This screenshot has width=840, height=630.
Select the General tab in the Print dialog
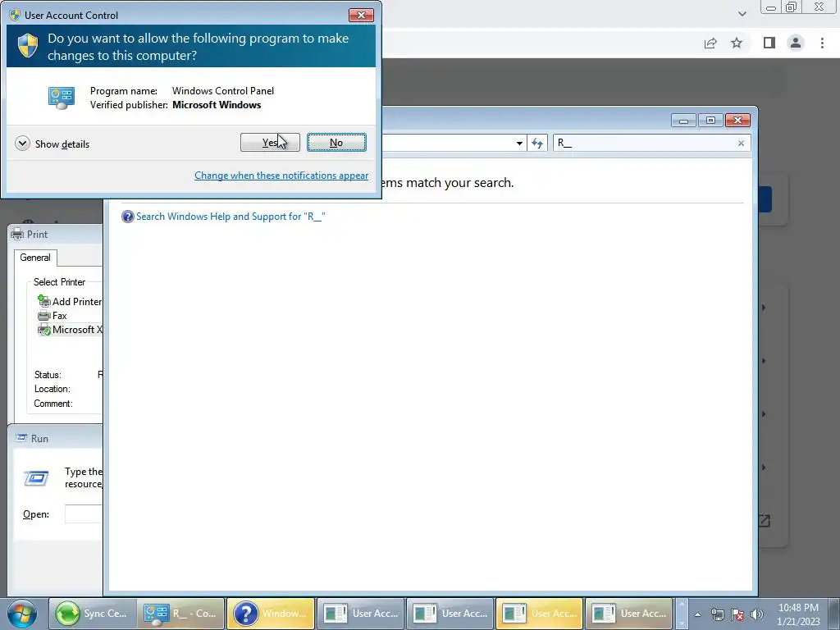click(35, 258)
